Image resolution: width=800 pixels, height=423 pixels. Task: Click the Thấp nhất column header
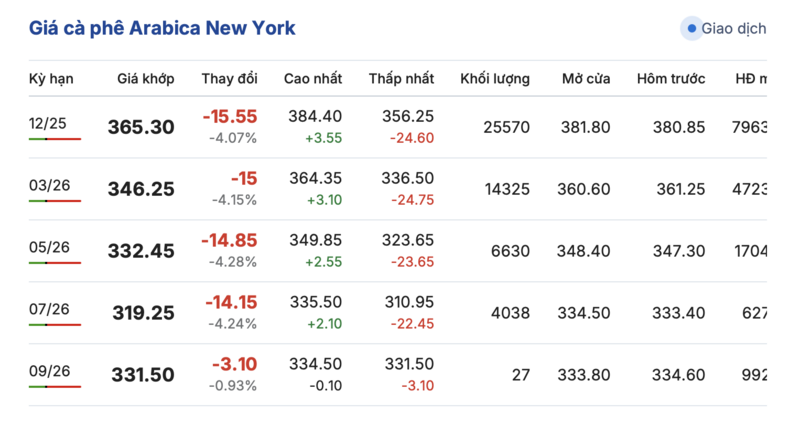[400, 79]
